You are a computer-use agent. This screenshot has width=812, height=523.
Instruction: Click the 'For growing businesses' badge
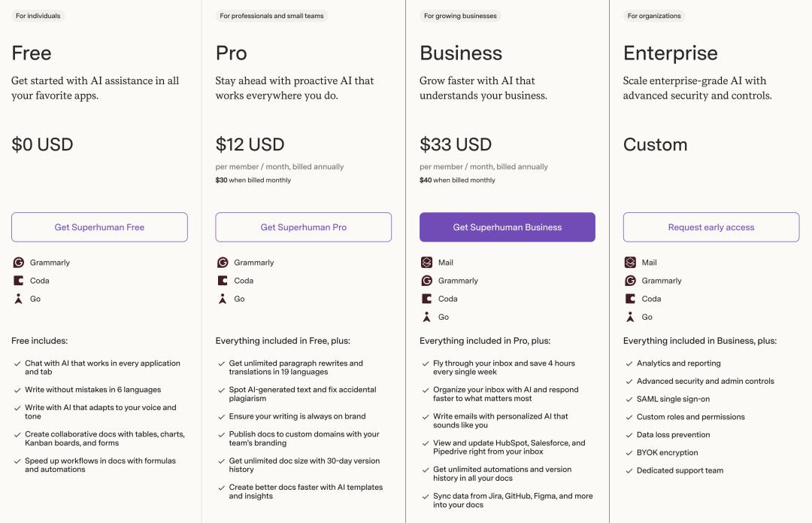tap(460, 16)
